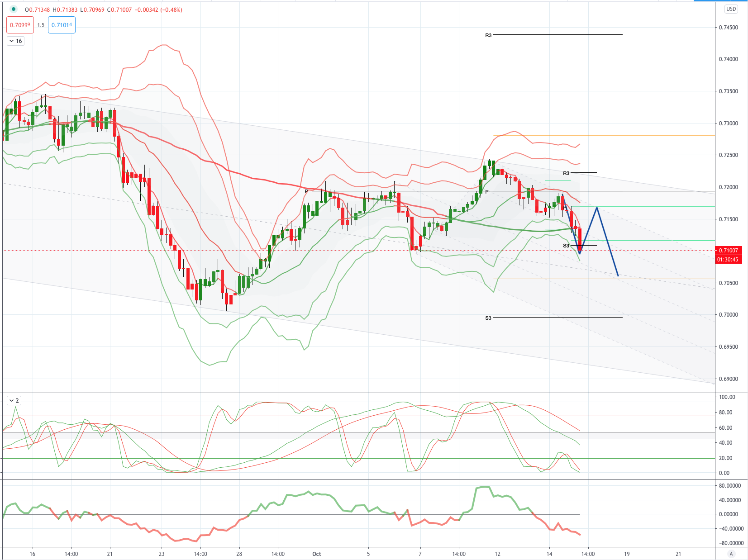
Task: Click the spread value 1.5
Action: [41, 25]
